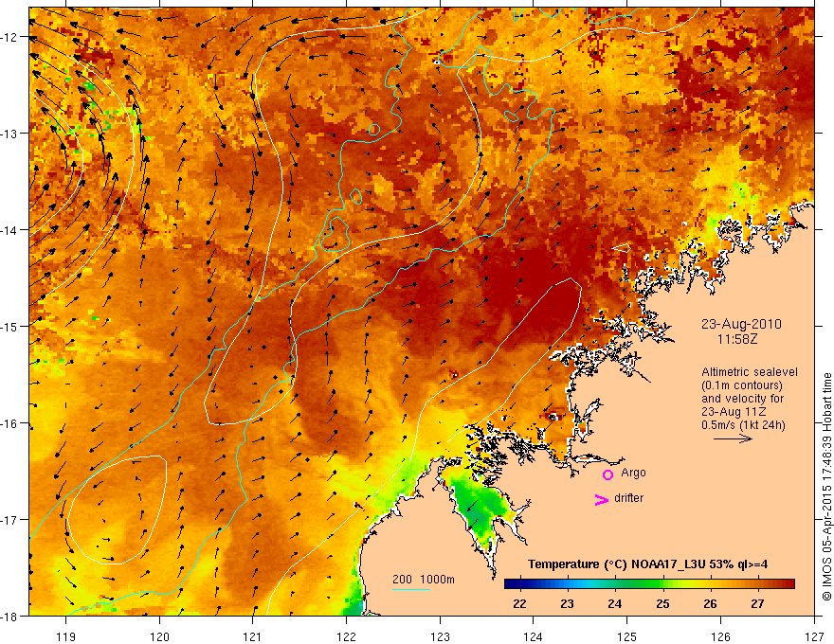Viewport: 834px width, 644px height.
Task: Click the cyan bathymetry legend line sample
Action: [411, 589]
